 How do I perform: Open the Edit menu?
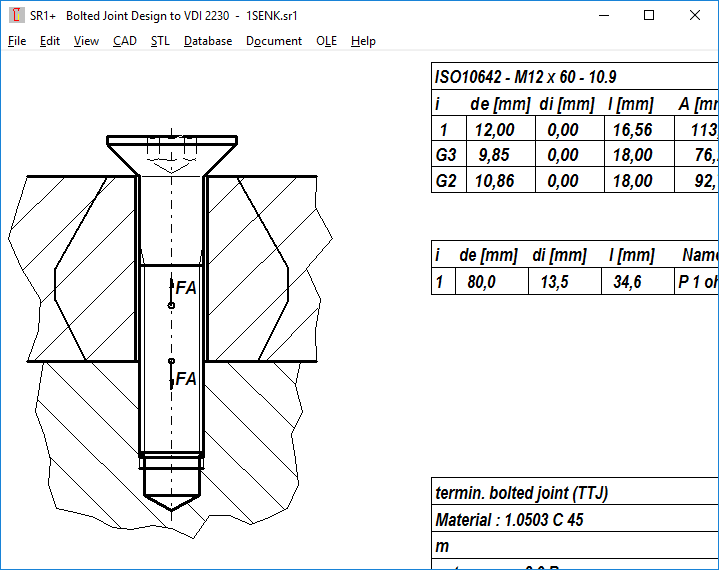(x=50, y=41)
